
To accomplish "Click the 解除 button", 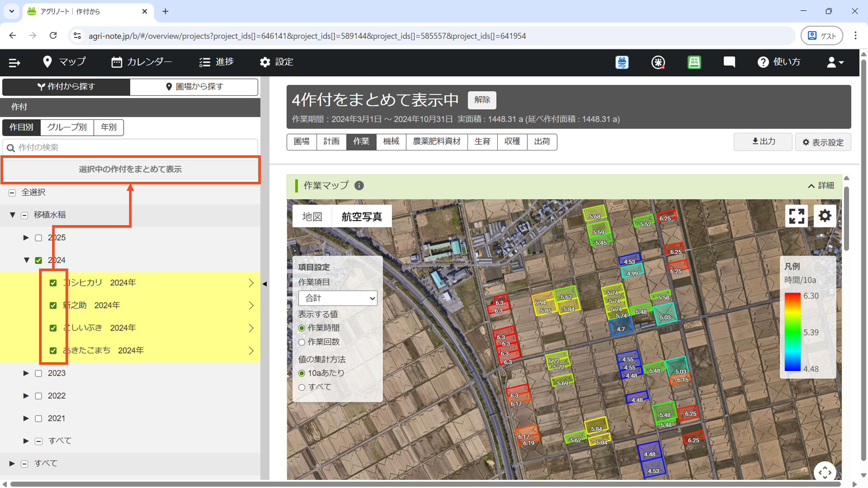I will tap(482, 100).
